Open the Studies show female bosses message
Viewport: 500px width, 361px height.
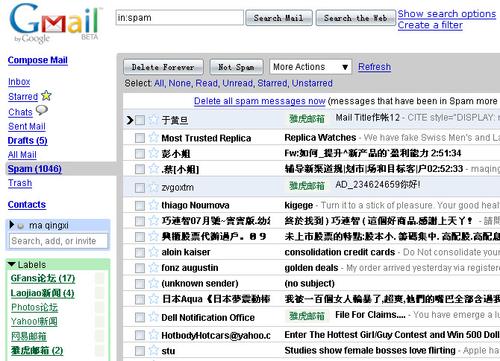pyautogui.click(x=370, y=350)
